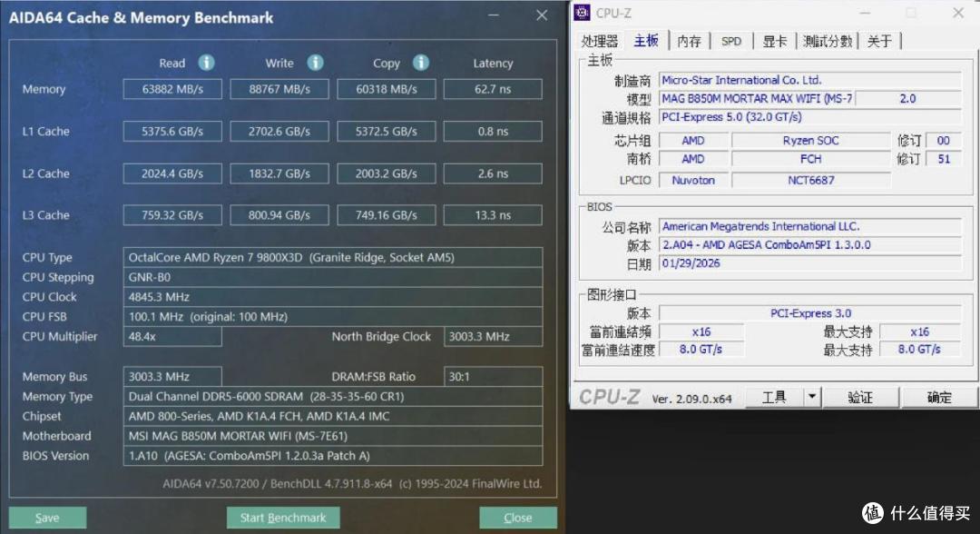Switch to the SPD tab

pos(731,41)
